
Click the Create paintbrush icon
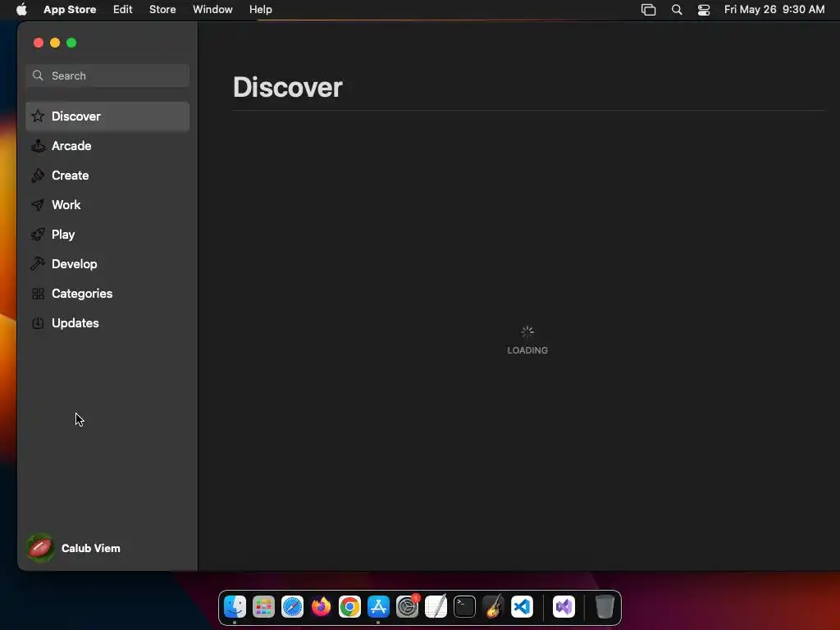point(38,176)
